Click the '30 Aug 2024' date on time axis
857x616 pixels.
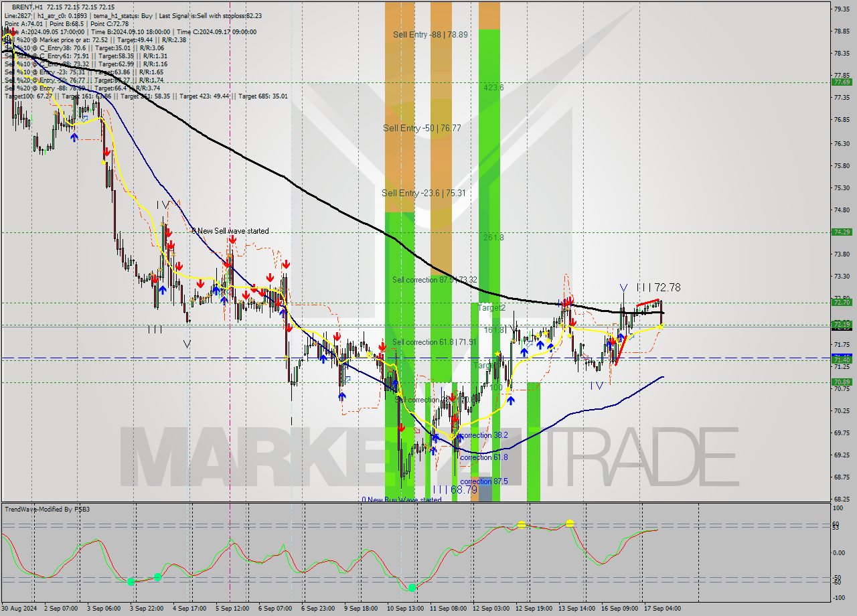click(x=19, y=609)
